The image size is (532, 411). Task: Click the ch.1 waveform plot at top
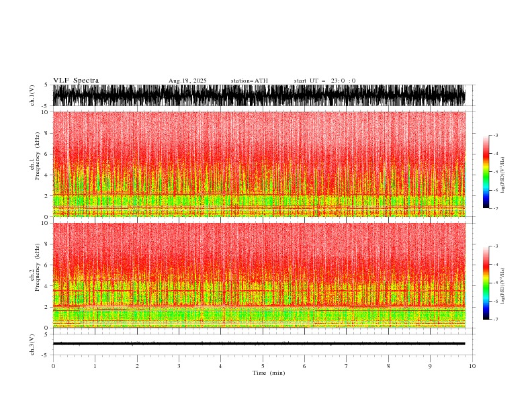(x=259, y=95)
